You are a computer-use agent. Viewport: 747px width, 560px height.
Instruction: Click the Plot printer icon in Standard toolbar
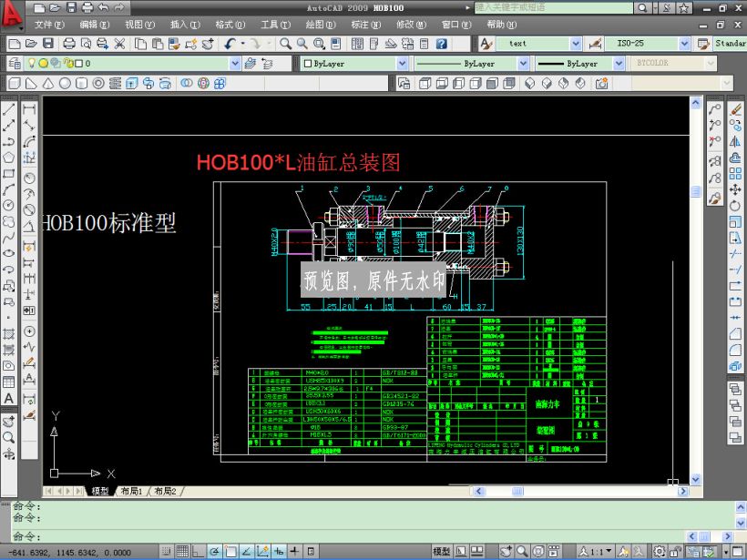pos(69,44)
